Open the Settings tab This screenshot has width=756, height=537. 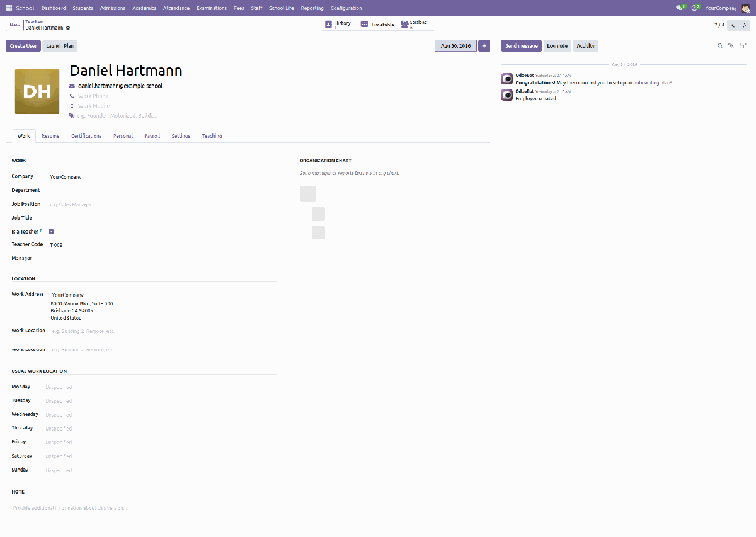coord(181,136)
